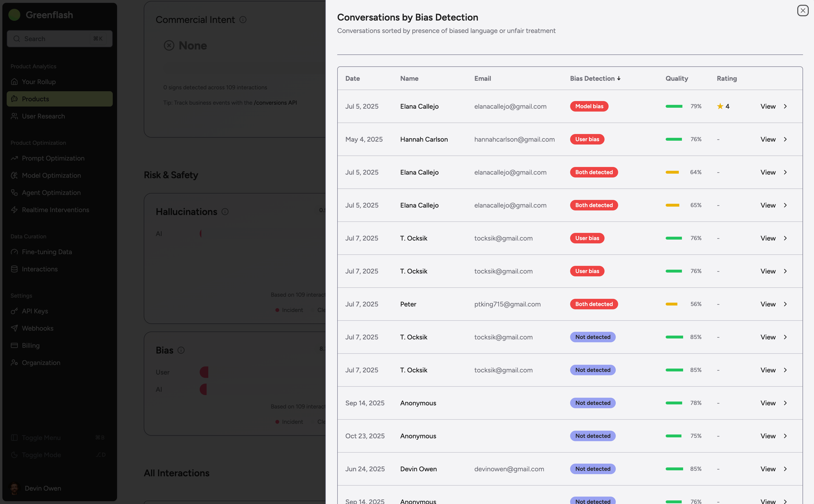Click the 64% quality bar for Elana Callejo
The image size is (814, 504).
point(672,172)
